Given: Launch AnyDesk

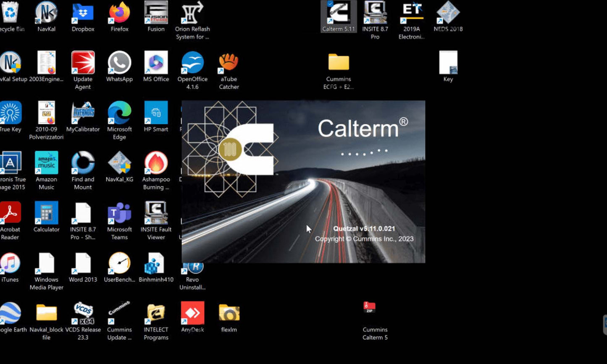Looking at the screenshot, I should 192,312.
